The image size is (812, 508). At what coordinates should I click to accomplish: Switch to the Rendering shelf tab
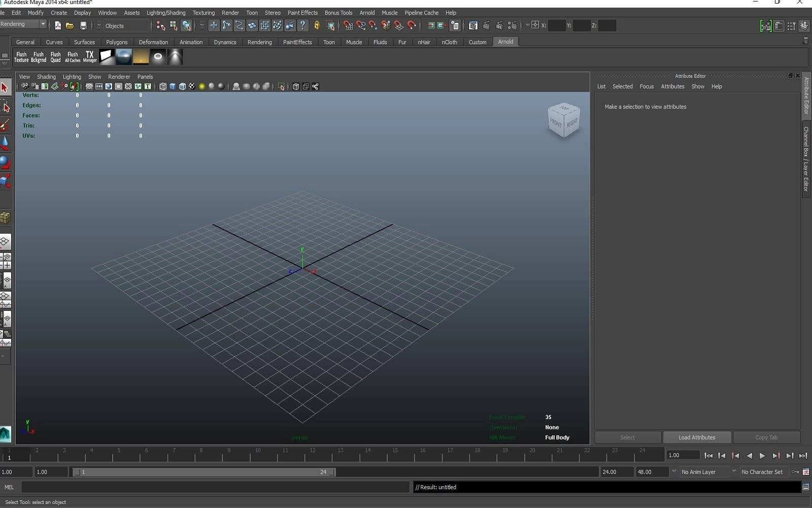click(260, 42)
